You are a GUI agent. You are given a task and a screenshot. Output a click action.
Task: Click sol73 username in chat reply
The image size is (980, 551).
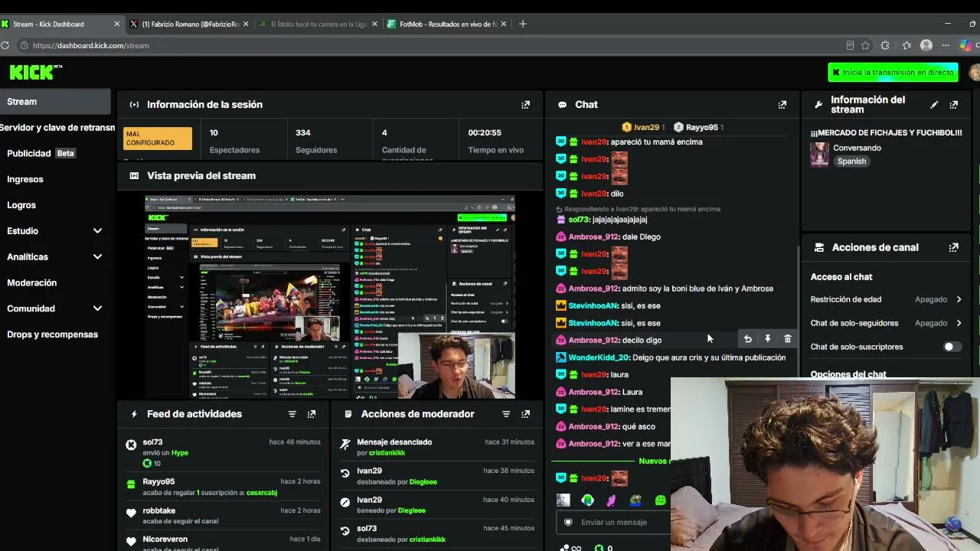point(579,220)
